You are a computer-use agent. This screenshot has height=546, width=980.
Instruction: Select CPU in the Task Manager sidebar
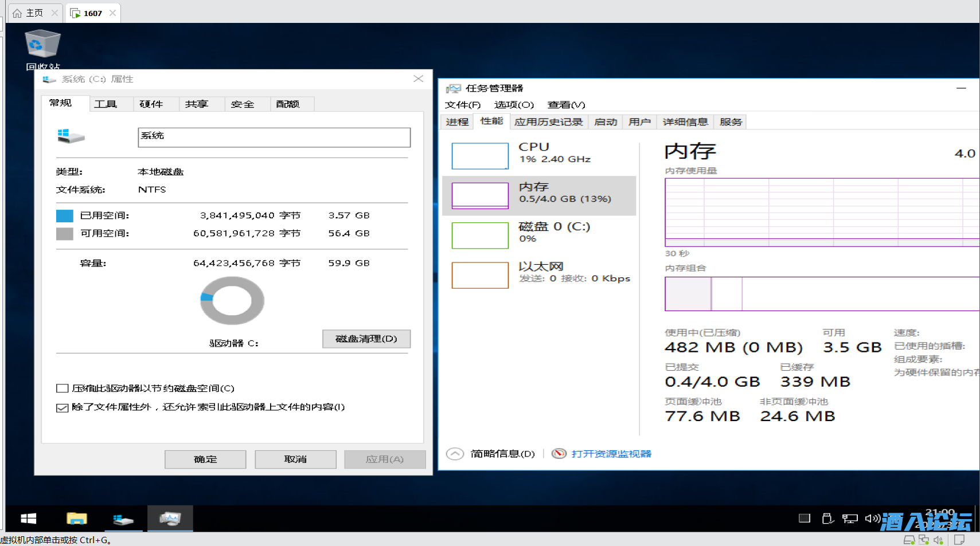(x=539, y=155)
